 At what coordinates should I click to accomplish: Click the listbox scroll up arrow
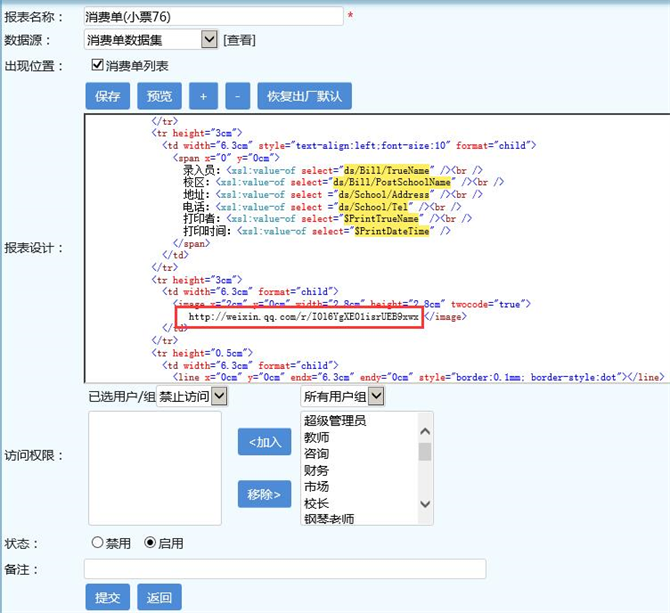coord(425,431)
